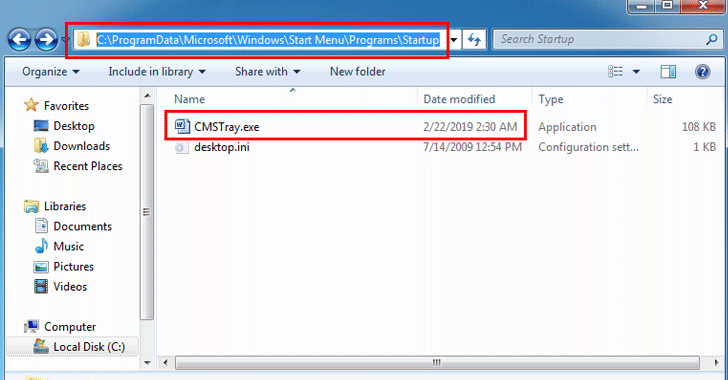Screen dimensions: 728x380
Task: Click CMSTray.exe date 2/22/2019 2:30 AM
Action: coord(470,127)
